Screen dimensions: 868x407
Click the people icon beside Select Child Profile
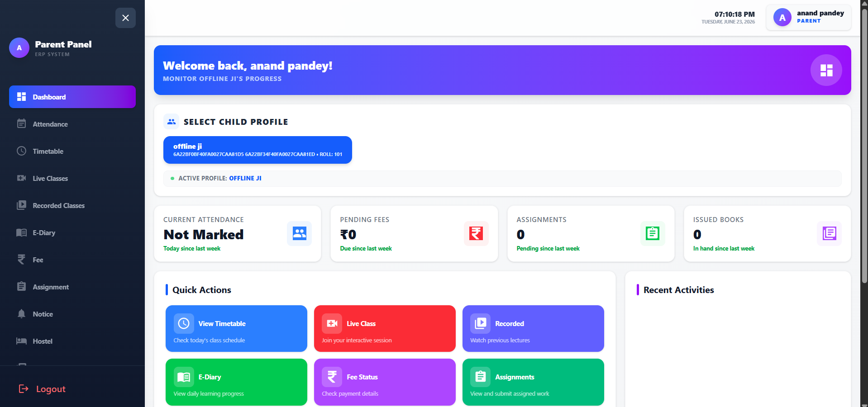172,122
